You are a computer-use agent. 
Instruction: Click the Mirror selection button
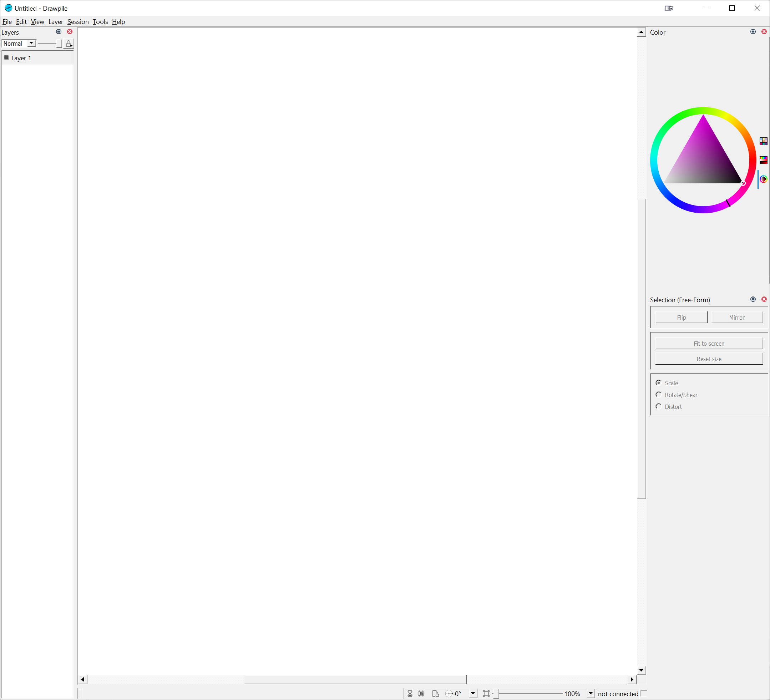(736, 317)
